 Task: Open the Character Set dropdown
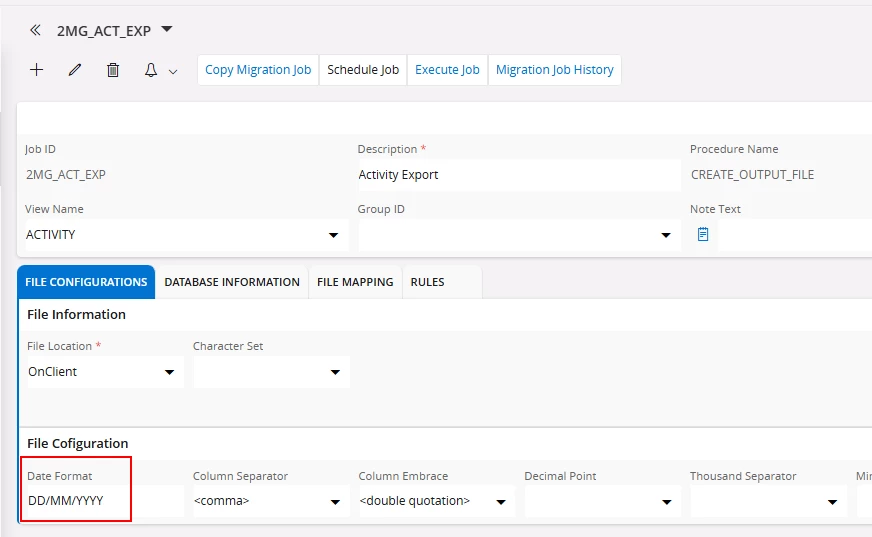[335, 372]
